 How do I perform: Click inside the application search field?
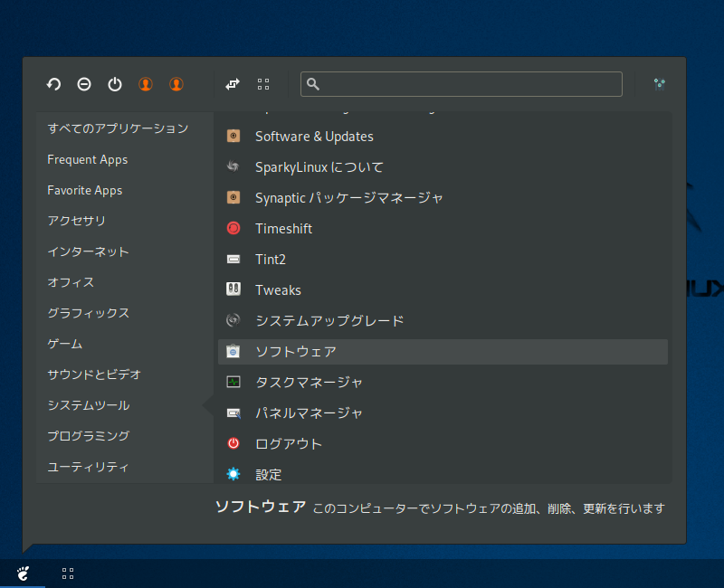(462, 84)
